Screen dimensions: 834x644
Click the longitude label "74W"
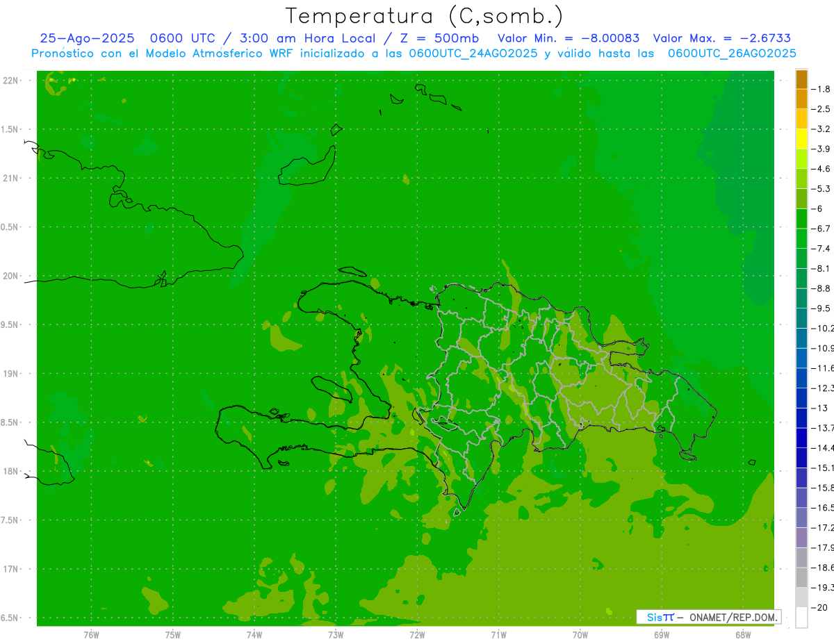[254, 635]
